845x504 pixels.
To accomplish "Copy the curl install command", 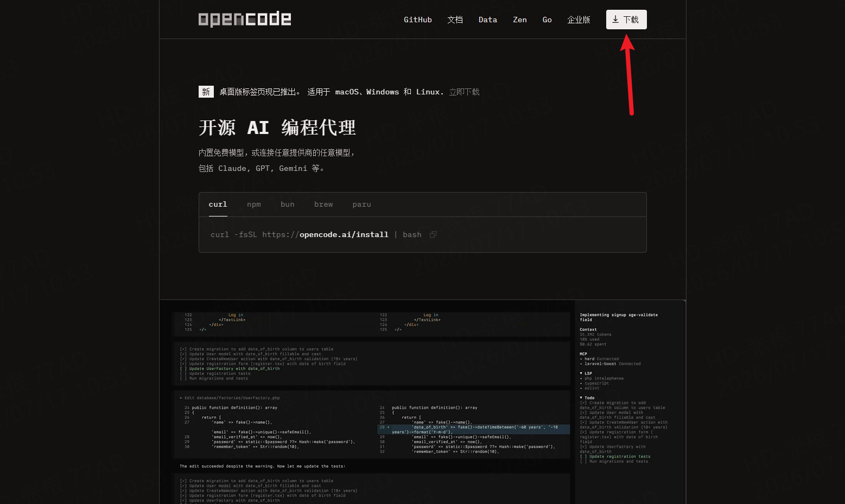I will (433, 235).
